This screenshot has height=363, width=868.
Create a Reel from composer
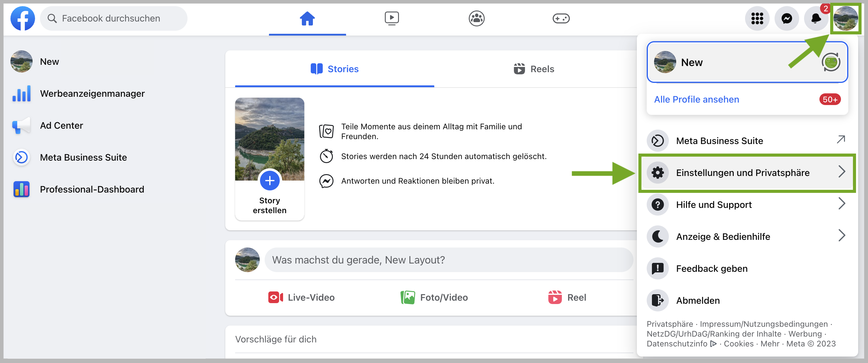coord(567,297)
